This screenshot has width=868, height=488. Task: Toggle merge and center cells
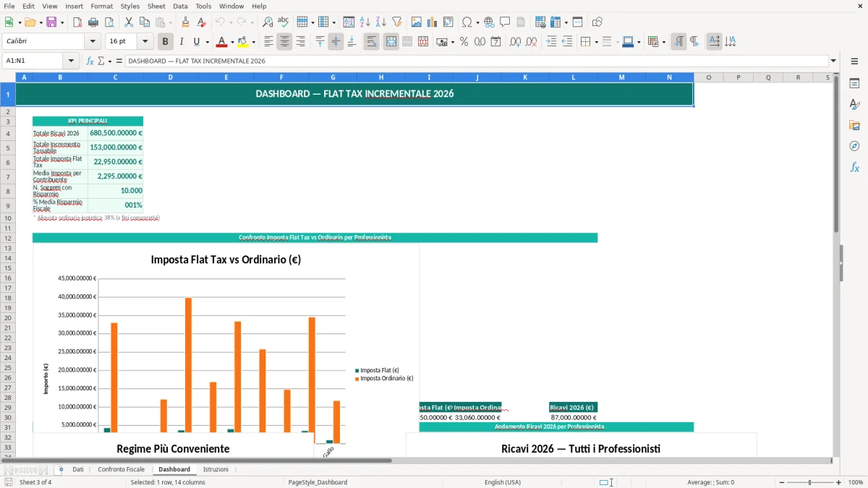pyautogui.click(x=391, y=42)
